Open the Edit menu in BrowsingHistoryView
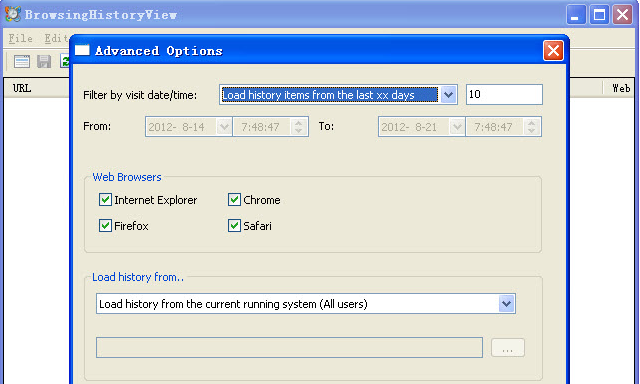 [x=56, y=38]
